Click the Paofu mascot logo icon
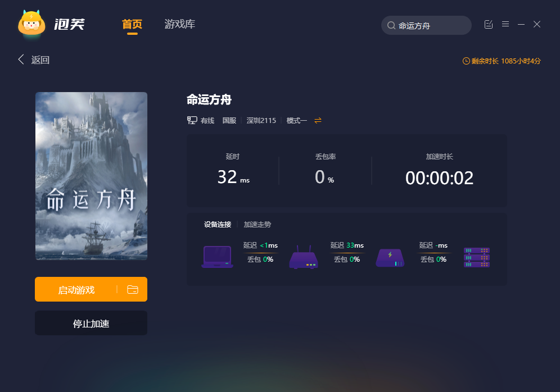This screenshot has height=392, width=560. click(x=32, y=23)
